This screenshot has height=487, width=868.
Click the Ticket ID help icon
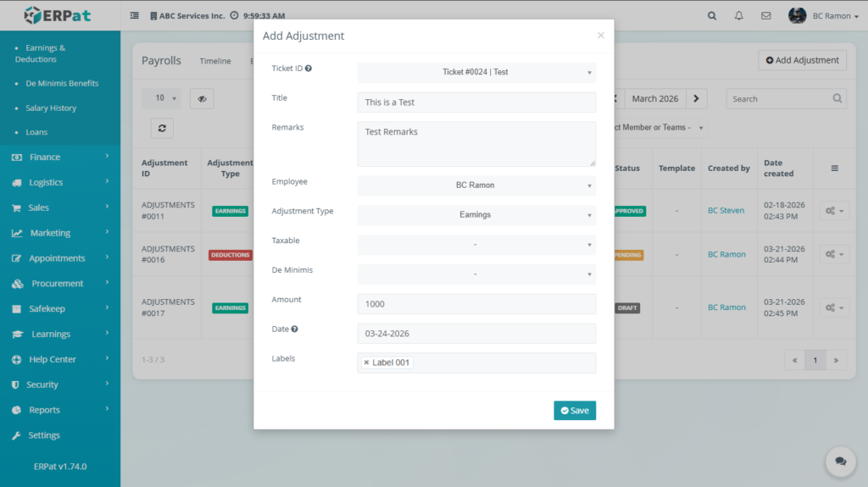coord(309,68)
